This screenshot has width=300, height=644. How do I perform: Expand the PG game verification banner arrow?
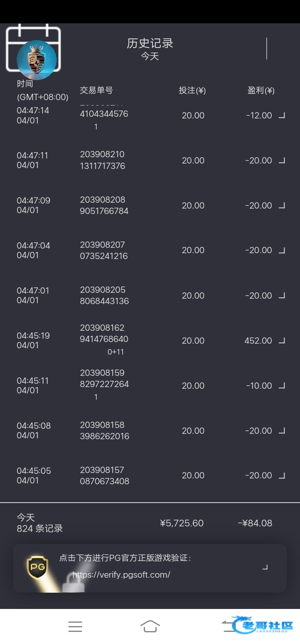[265, 567]
